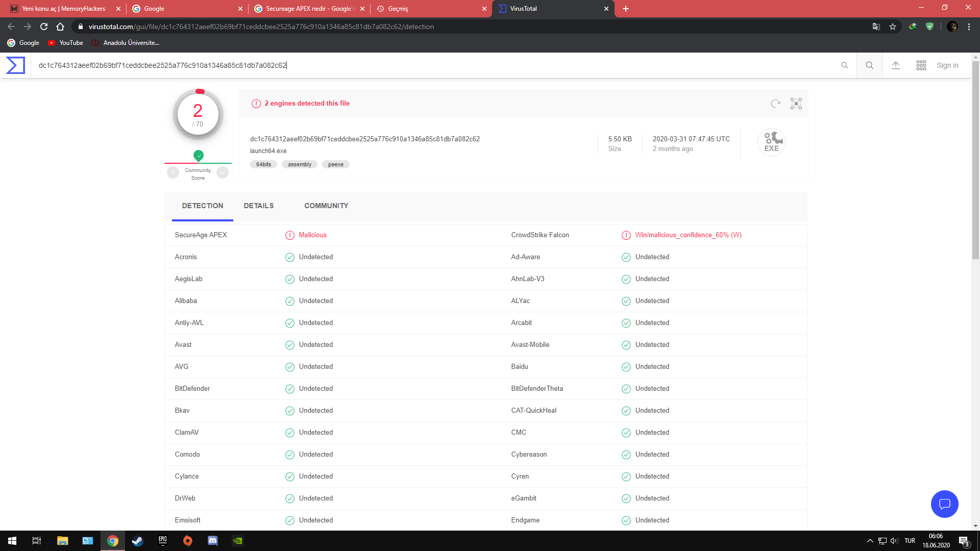Close the Geçmiş tab
The height and width of the screenshot is (551, 980).
pos(484,9)
